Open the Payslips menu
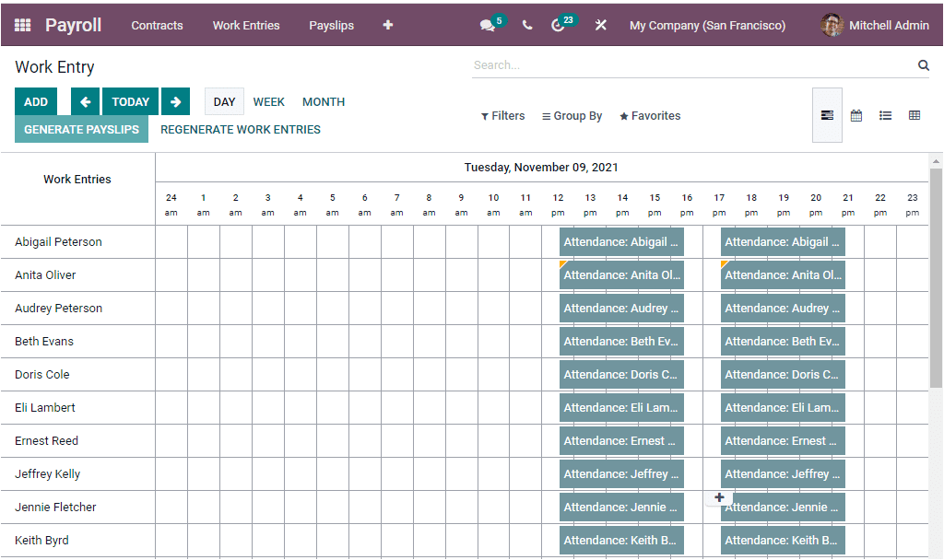Screen dimensions: 944x560 tap(331, 26)
